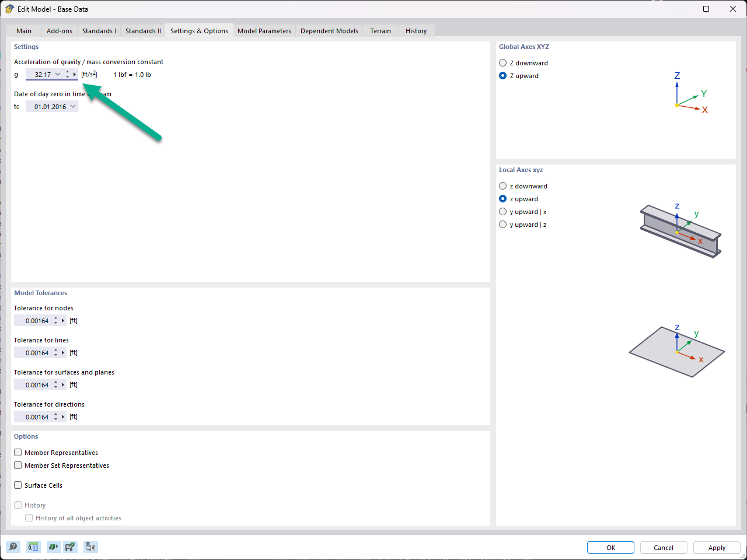Expand Tolerance for lines arrow menu
The image size is (747, 560).
coord(63,353)
